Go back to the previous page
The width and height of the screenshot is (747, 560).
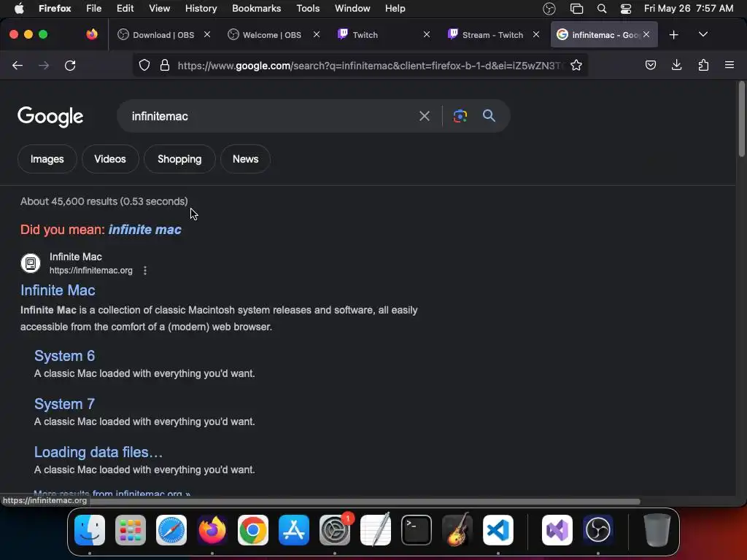coord(18,65)
